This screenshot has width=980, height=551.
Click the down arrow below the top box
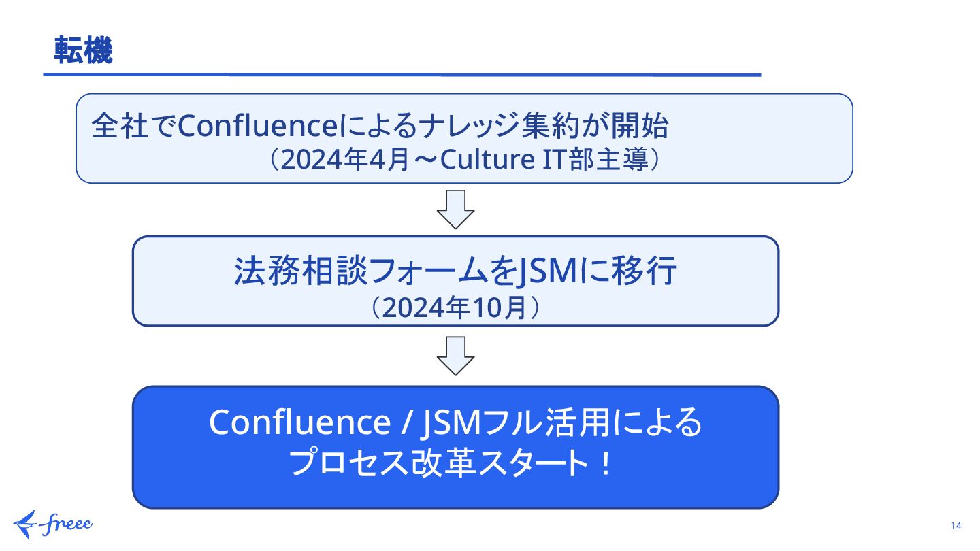pyautogui.click(x=455, y=210)
